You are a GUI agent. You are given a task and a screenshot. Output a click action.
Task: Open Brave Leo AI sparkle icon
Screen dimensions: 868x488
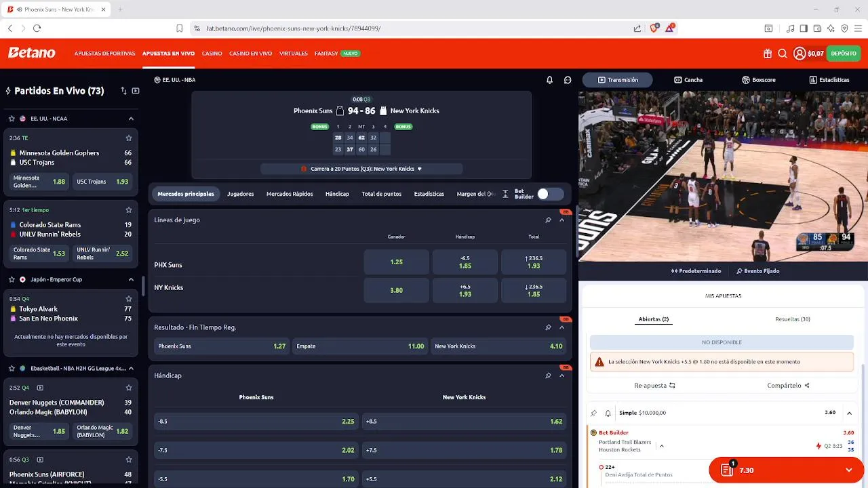coord(831,28)
